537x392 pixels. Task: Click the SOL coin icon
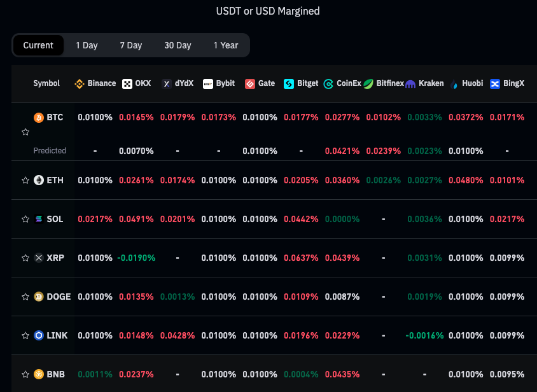pos(39,219)
